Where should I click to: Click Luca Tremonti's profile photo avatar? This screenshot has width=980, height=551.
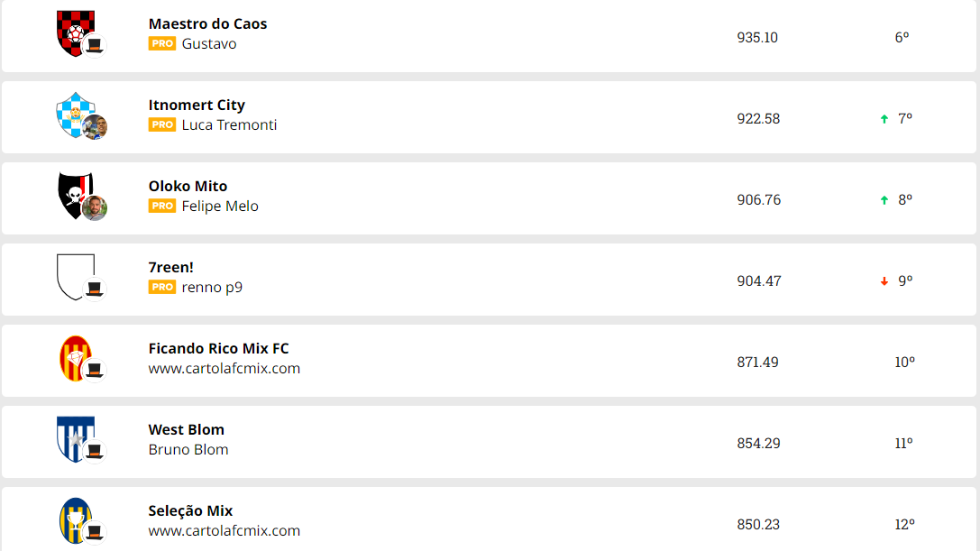point(95,127)
